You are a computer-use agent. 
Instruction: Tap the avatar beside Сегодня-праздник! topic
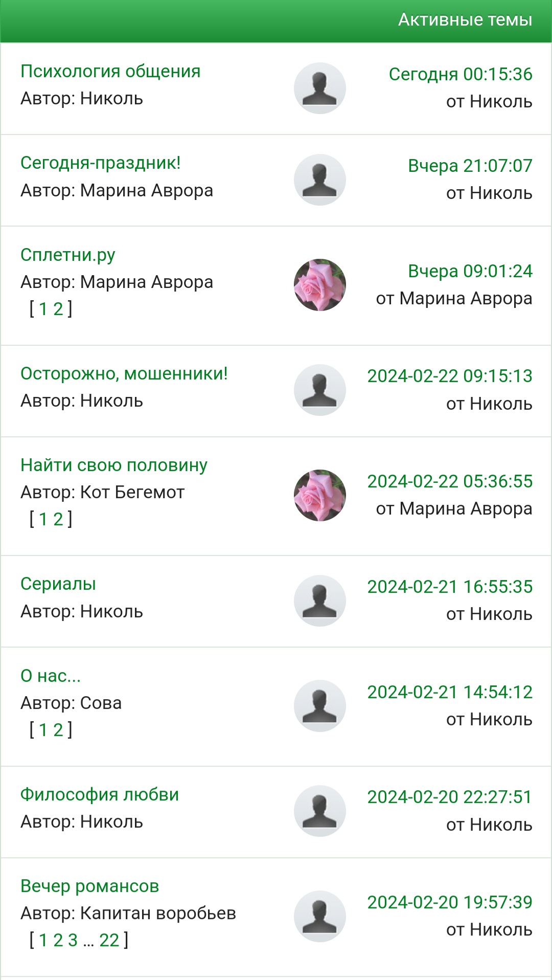320,180
